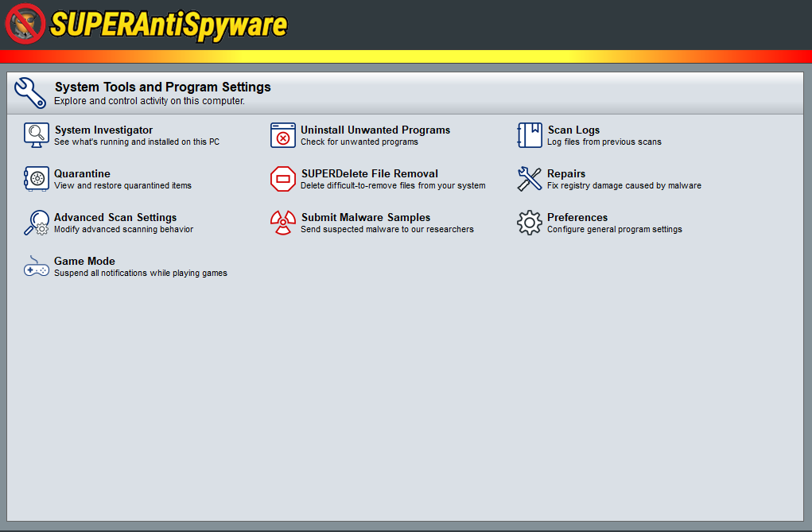Click 'Delete difficult-to-remove files from your system'
This screenshot has width=812, height=532.
[x=393, y=185]
